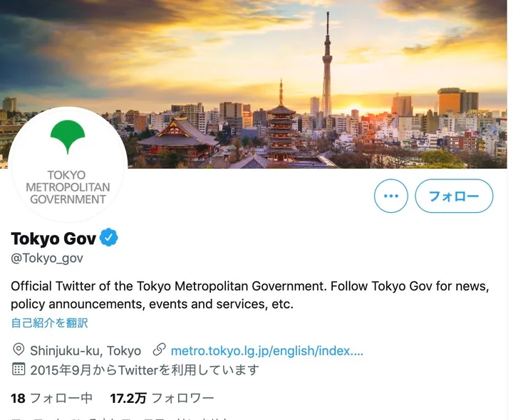View the 17.2万 フォロワー followers list
The height and width of the screenshot is (420, 513).
pos(162,399)
